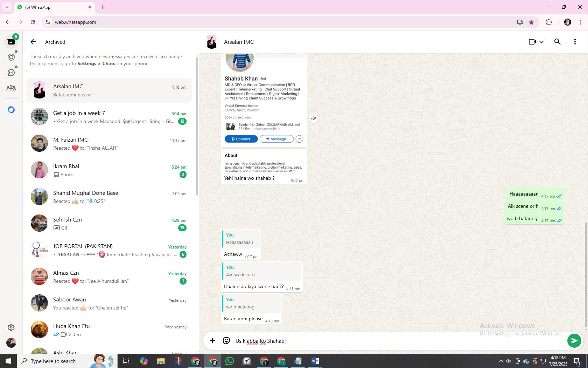Click the 19 unread badge on Sehrish Czn

coord(182,228)
